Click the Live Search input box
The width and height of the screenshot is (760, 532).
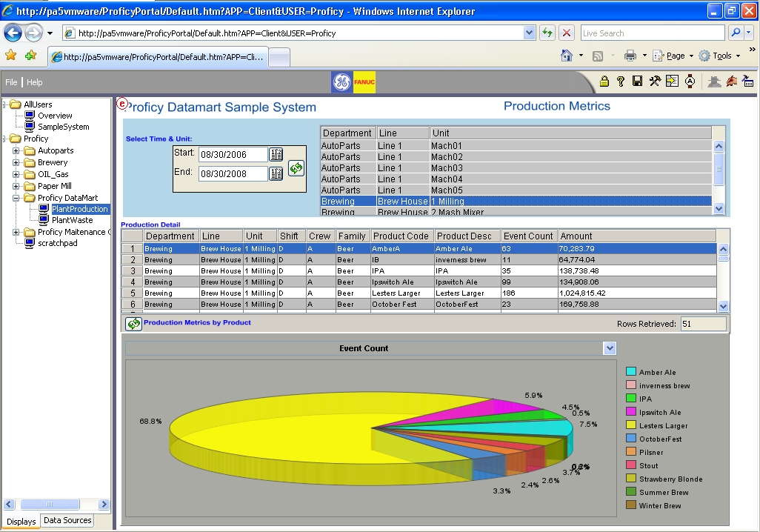tap(653, 33)
